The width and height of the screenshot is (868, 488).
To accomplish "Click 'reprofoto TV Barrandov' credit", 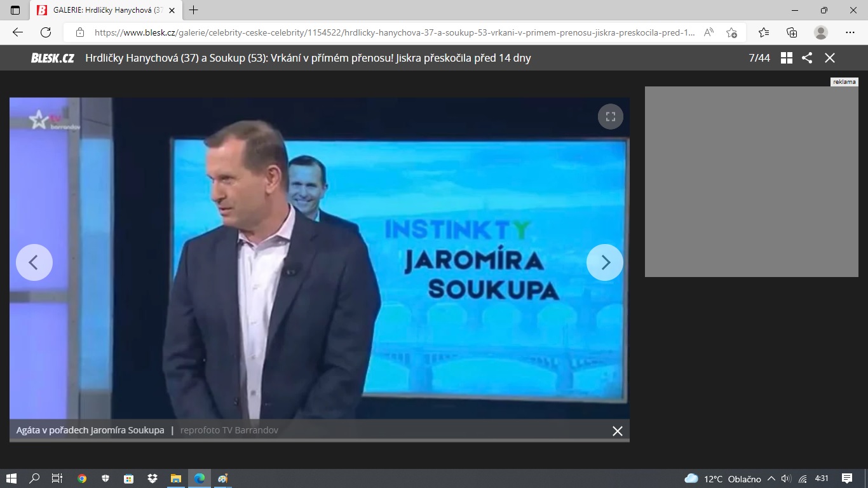I will 229,430.
